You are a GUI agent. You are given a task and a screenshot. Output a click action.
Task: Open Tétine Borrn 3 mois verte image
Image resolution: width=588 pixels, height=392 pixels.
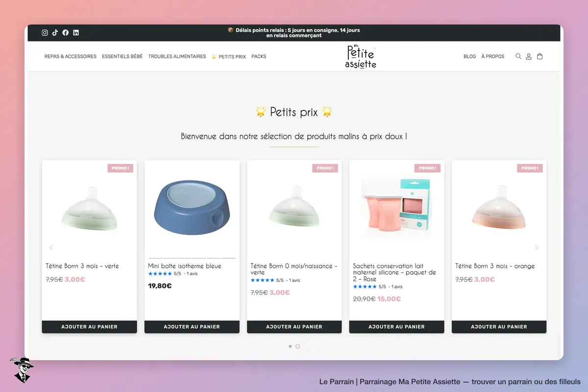(89, 208)
